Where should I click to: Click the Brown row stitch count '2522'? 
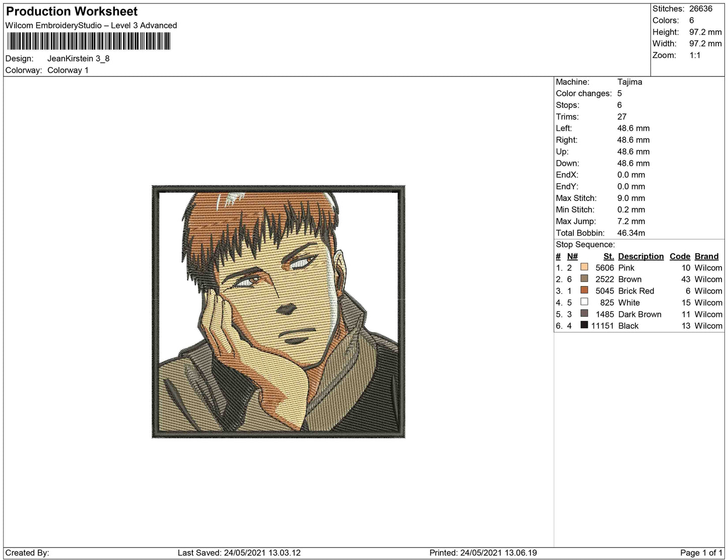605,279
